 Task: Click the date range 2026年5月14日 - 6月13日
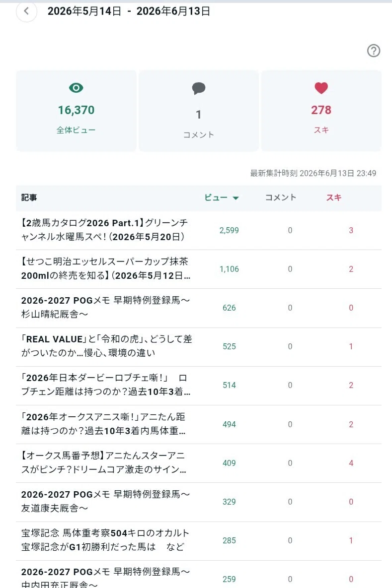tap(129, 11)
